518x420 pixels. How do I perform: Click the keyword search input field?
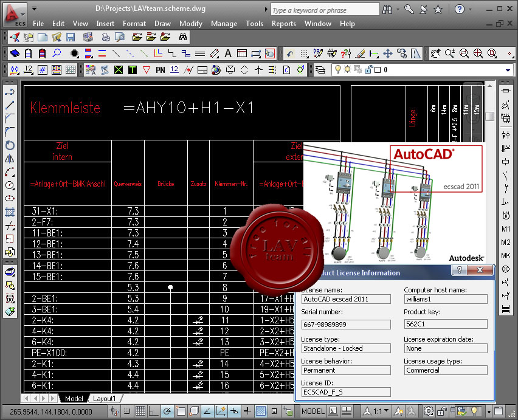(x=325, y=10)
